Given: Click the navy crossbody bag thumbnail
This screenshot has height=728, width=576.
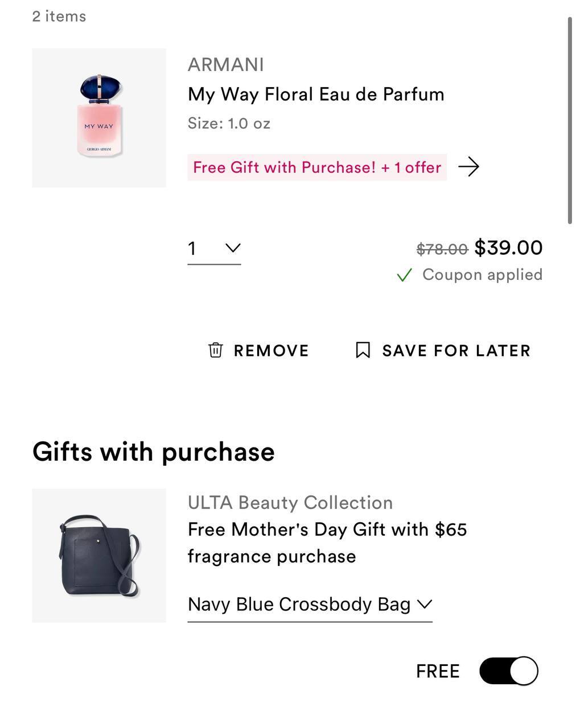Looking at the screenshot, I should 99,555.
